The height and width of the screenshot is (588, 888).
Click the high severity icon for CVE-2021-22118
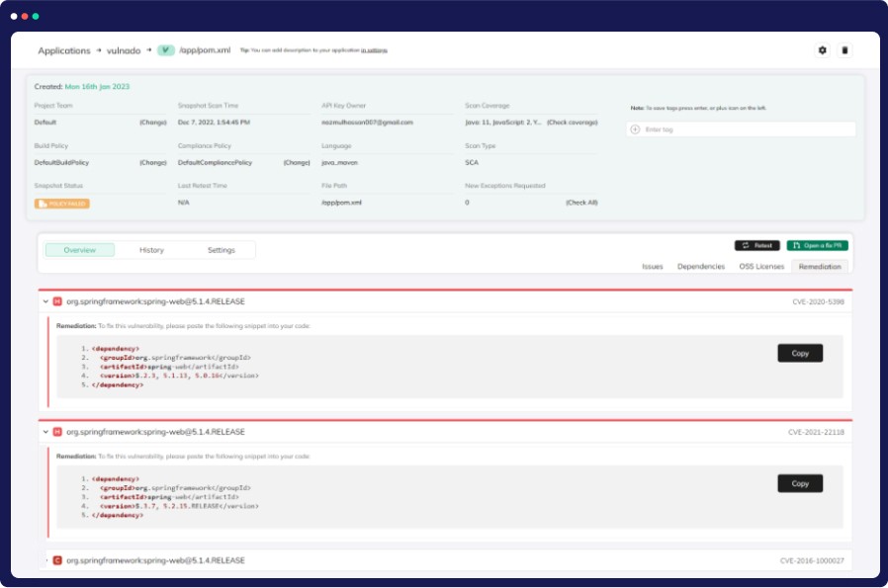(x=57, y=432)
